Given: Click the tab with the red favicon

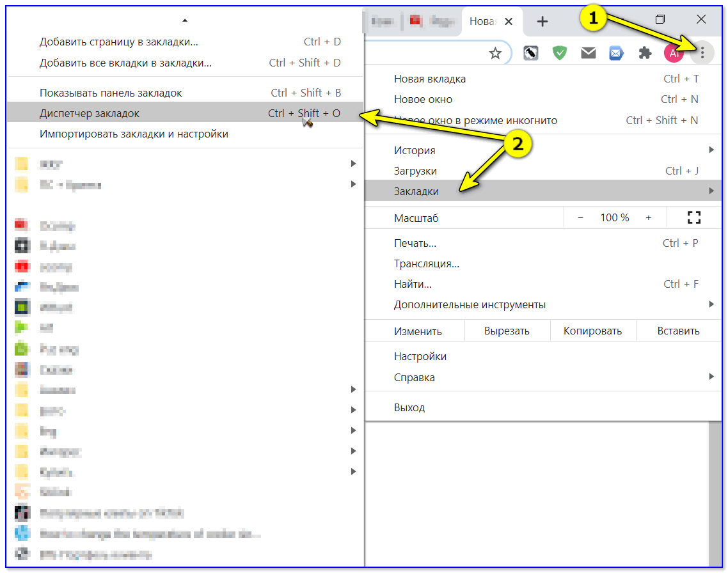Looking at the screenshot, I should tap(431, 21).
